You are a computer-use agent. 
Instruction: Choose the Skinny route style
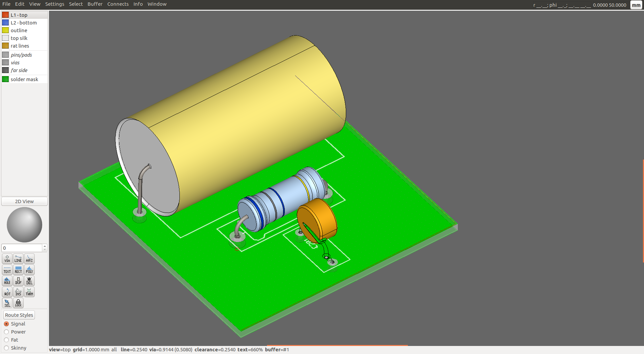15,348
